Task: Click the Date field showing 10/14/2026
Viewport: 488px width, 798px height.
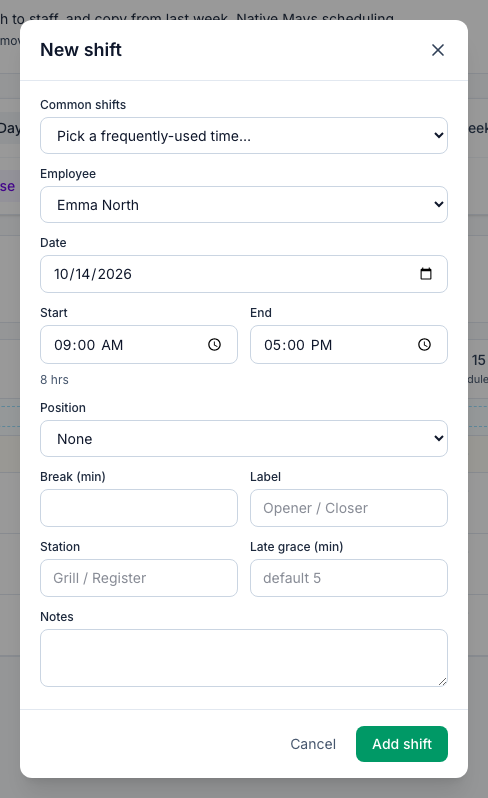Action: coord(244,274)
